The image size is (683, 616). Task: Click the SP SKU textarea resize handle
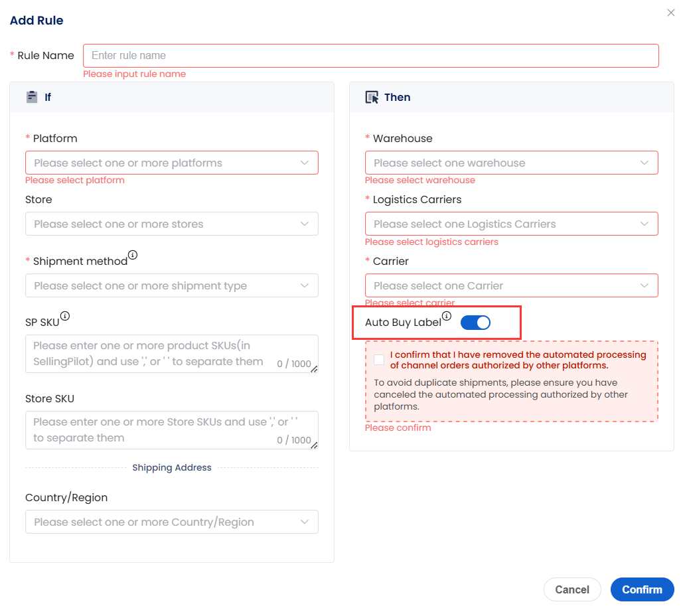coord(315,369)
